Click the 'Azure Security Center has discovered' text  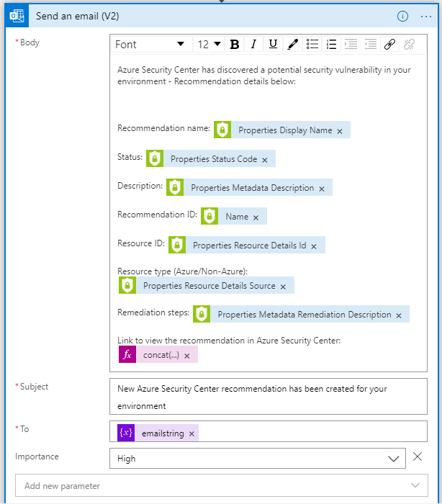(x=188, y=70)
